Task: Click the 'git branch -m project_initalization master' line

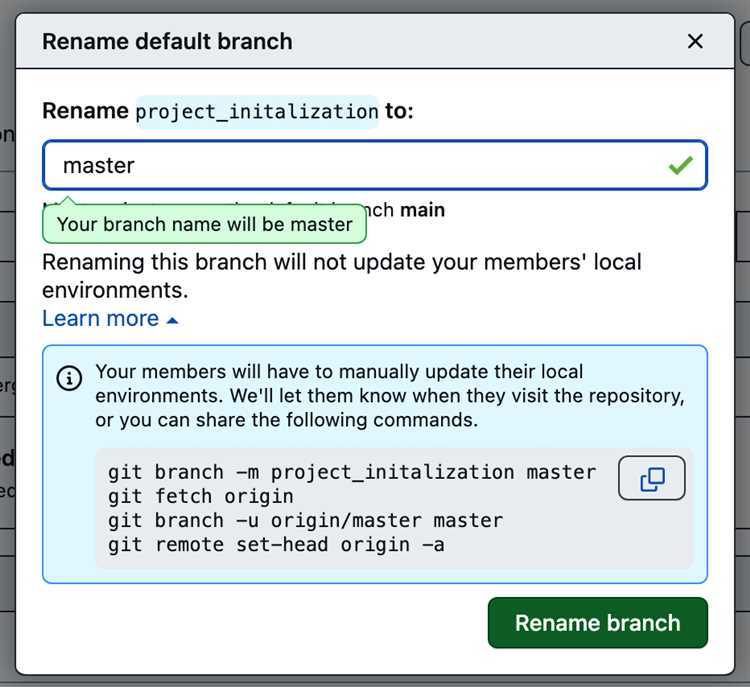Action: pos(352,472)
